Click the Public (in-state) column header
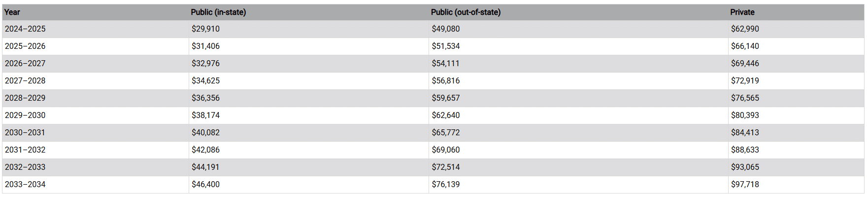The height and width of the screenshot is (197, 868). [309, 12]
